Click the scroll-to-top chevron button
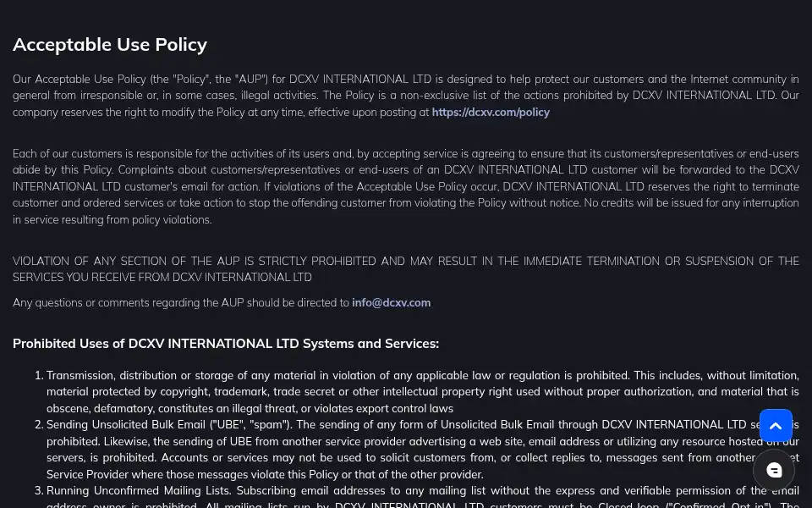The width and height of the screenshot is (812, 508). tap(776, 426)
